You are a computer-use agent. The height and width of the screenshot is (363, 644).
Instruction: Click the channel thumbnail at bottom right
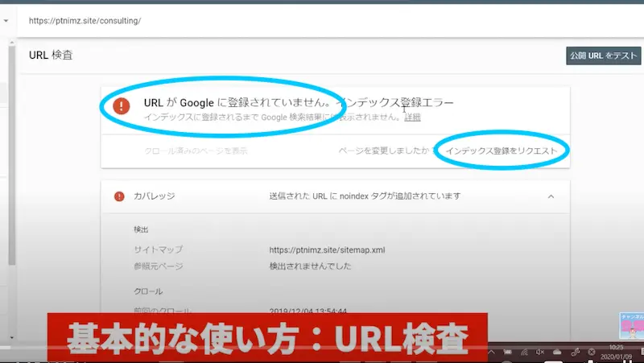click(630, 326)
